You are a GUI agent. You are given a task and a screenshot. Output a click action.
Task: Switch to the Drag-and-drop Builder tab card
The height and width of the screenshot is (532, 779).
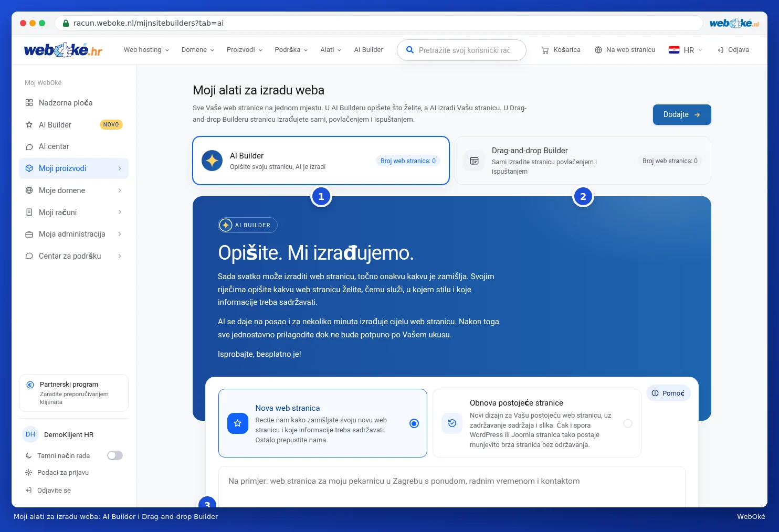click(x=583, y=161)
